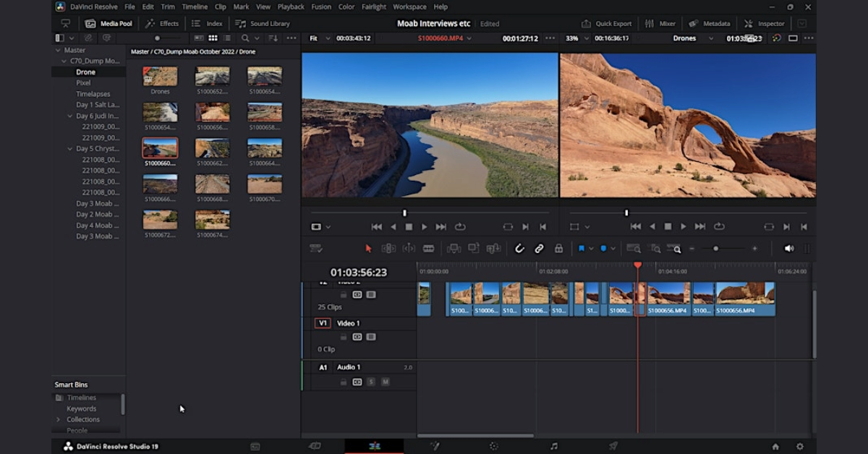Viewport: 868px width, 454px height.
Task: Open the Fusion page
Action: [434, 446]
